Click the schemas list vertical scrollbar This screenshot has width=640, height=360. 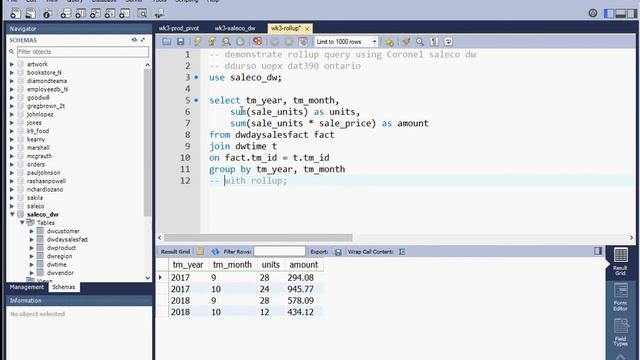pos(148,143)
